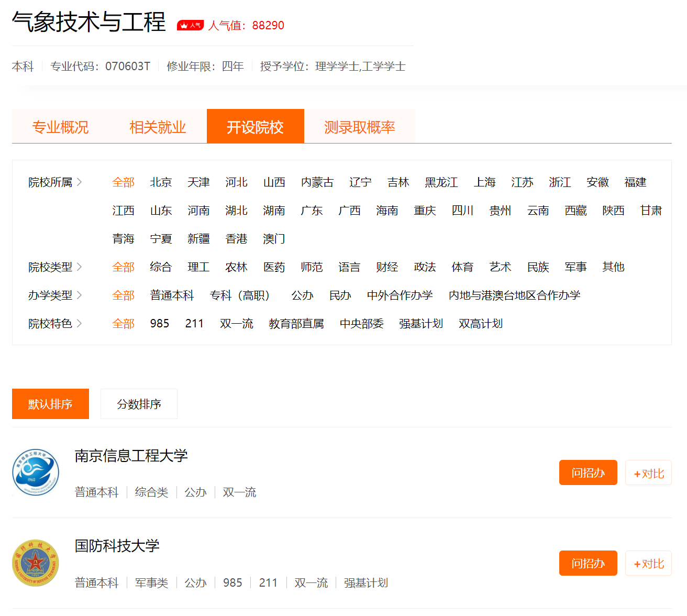Filter by 985 school feature
Viewport: 687px width, 616px height.
(160, 324)
